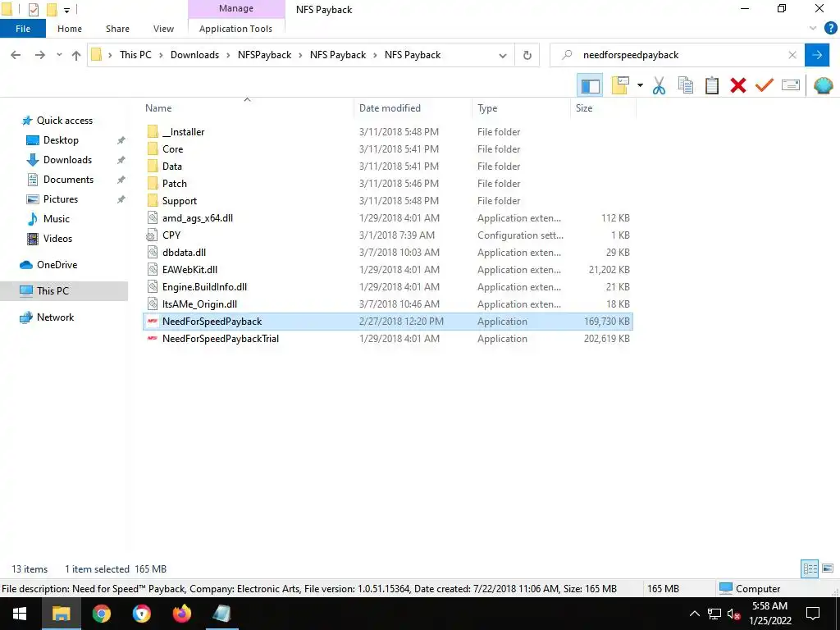Click Downloads in the address breadcrumb
The width and height of the screenshot is (840, 630).
(x=194, y=55)
